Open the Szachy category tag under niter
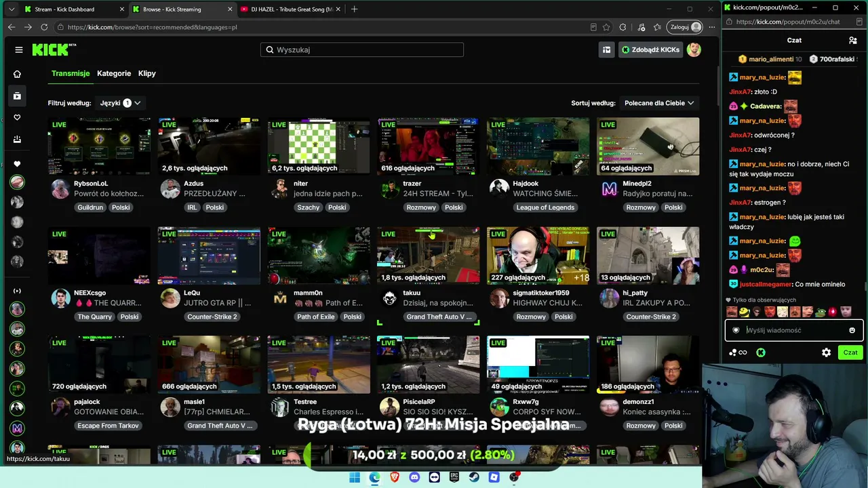The width and height of the screenshot is (868, 488). (x=308, y=207)
